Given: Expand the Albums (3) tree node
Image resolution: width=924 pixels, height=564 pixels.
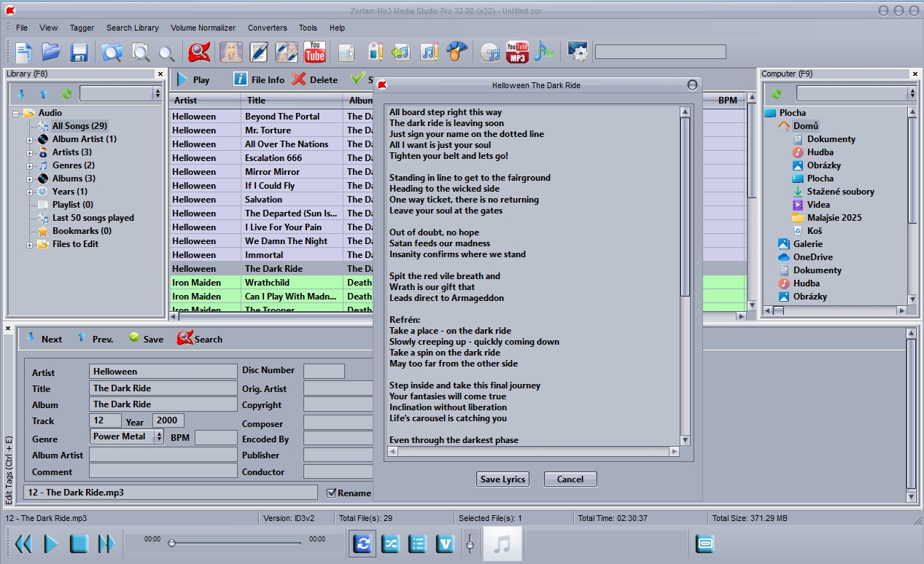Looking at the screenshot, I should tap(30, 179).
